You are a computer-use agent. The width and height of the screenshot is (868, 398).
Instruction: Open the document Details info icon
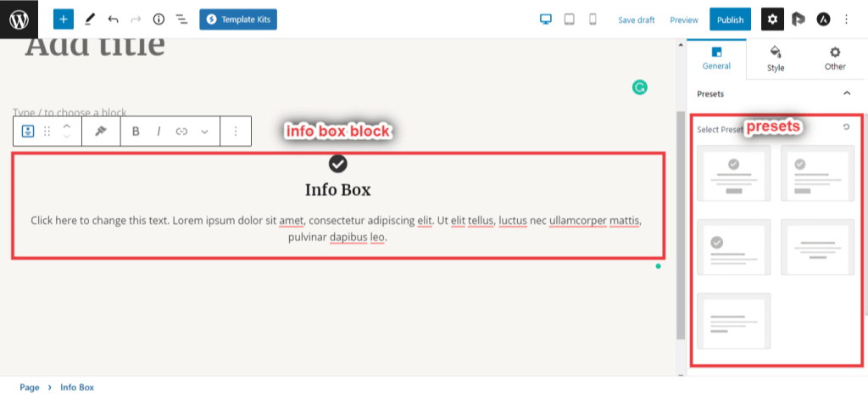159,19
